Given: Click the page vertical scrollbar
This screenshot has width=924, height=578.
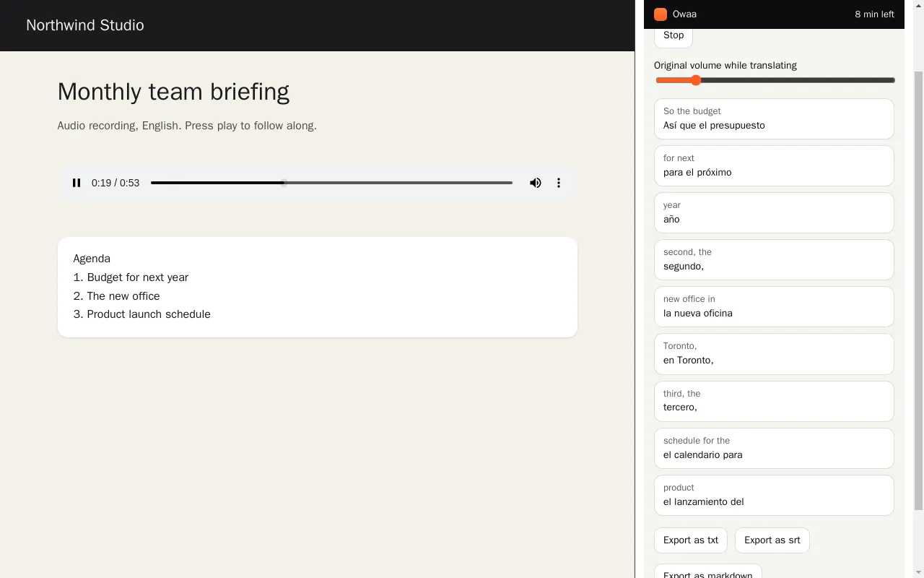Looking at the screenshot, I should click(x=918, y=289).
